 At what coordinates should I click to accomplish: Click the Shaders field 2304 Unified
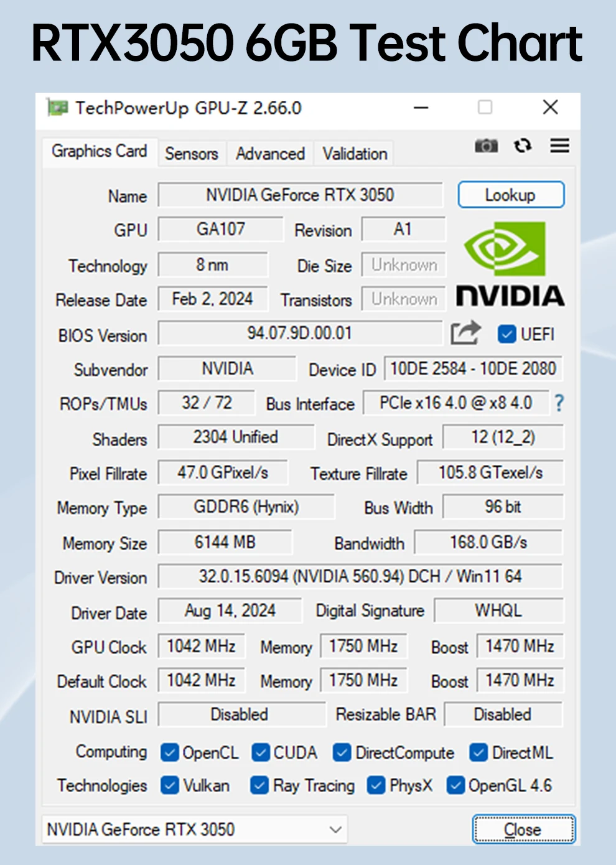tap(236, 437)
